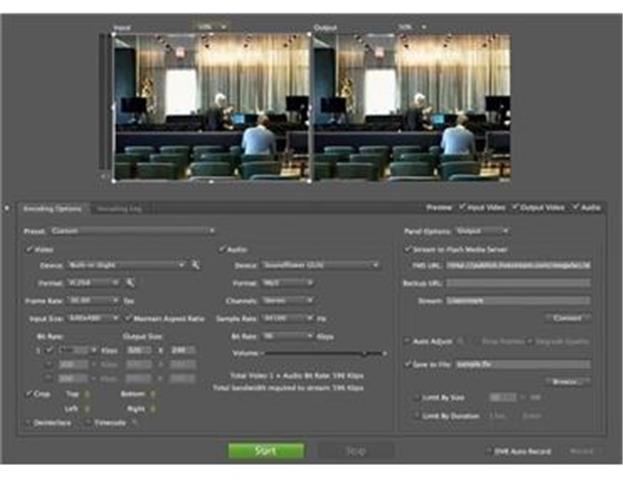This screenshot has height=480, width=623.
Task: Expand the video Frame Rate dropdown
Action: [93, 300]
